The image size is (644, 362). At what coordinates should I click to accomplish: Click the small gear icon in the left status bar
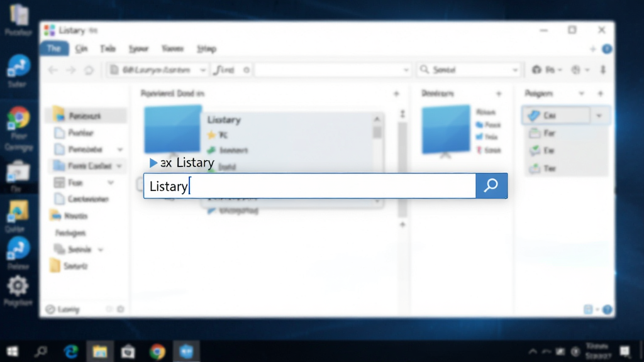coord(120,309)
